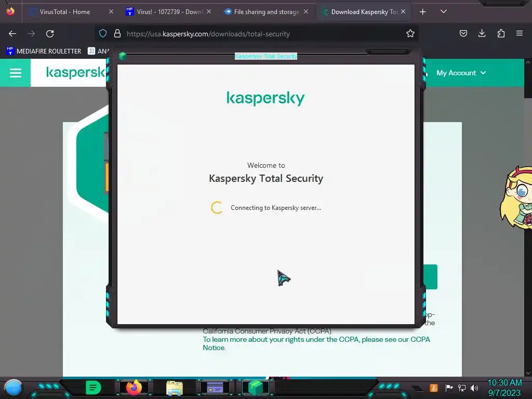
Task: Open the extensions puzzle icon
Action: [501, 33]
